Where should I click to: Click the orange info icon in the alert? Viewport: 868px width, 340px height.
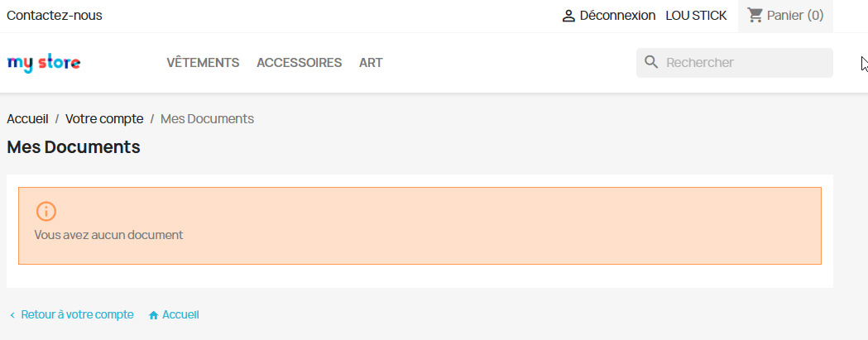pos(46,211)
